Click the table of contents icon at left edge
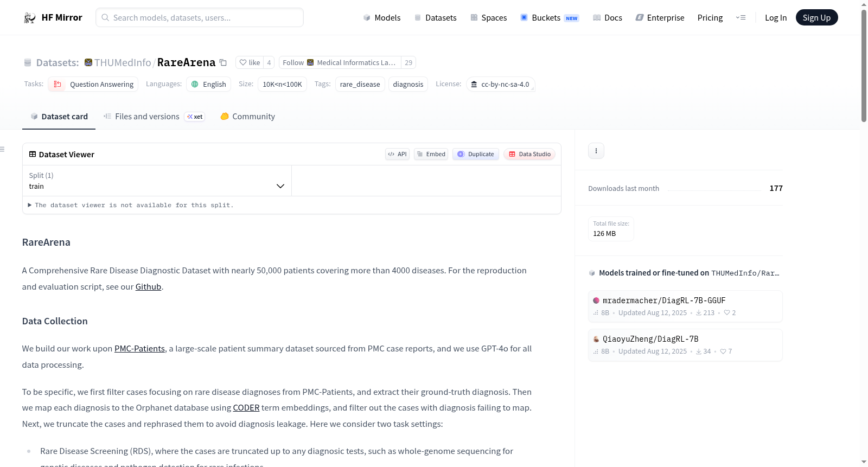868x467 pixels. tap(3, 149)
